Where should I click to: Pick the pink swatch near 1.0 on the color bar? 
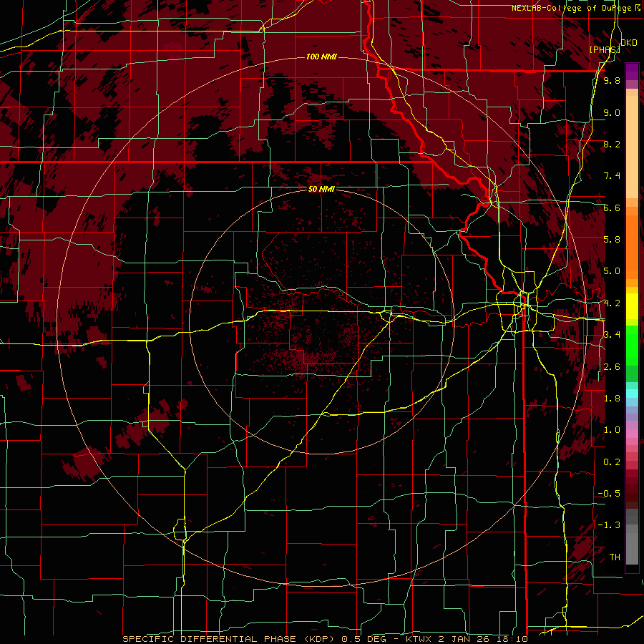click(x=632, y=434)
